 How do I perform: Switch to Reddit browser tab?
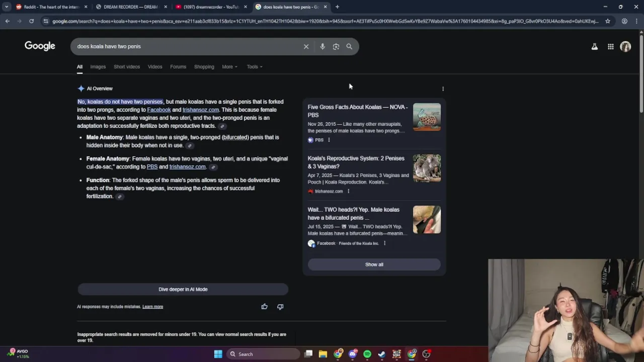[x=51, y=7]
